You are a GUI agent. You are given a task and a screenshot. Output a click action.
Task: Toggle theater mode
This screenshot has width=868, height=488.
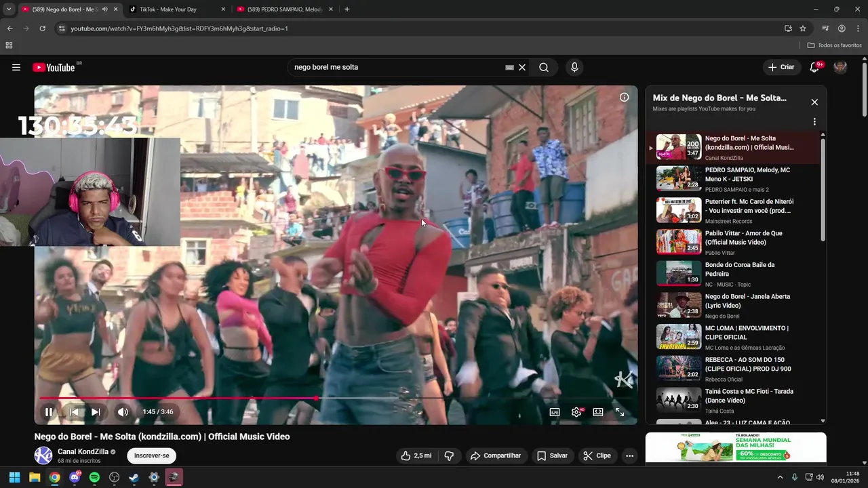click(x=598, y=411)
